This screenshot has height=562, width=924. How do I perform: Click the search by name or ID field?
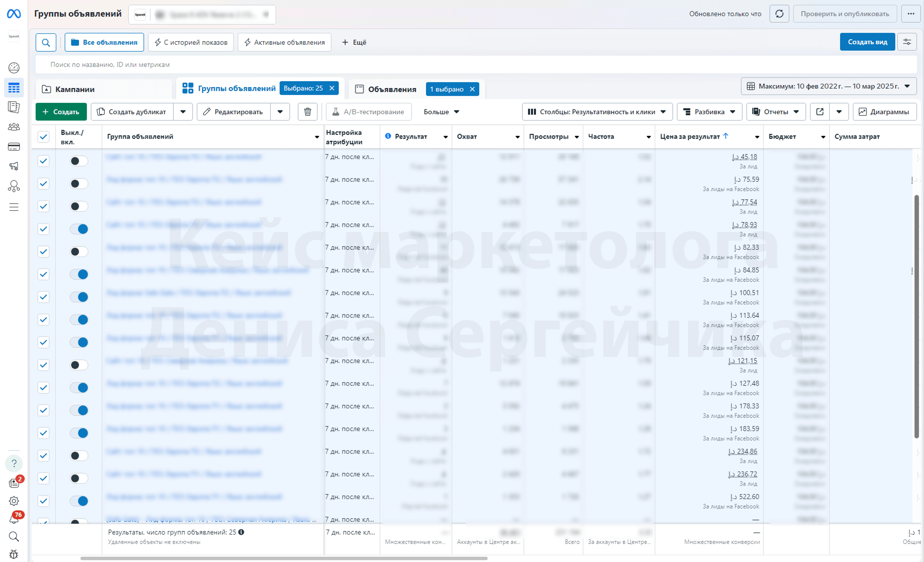point(476,65)
